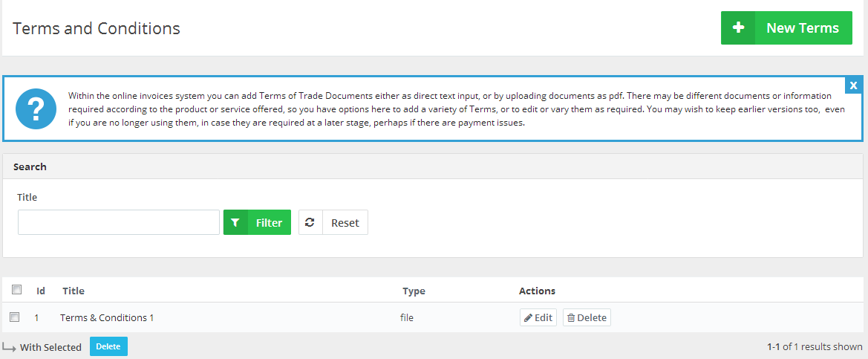Screen dimensions: 868x359
Task: Check the box for Terms & Conditions 1
Action: pos(15,317)
